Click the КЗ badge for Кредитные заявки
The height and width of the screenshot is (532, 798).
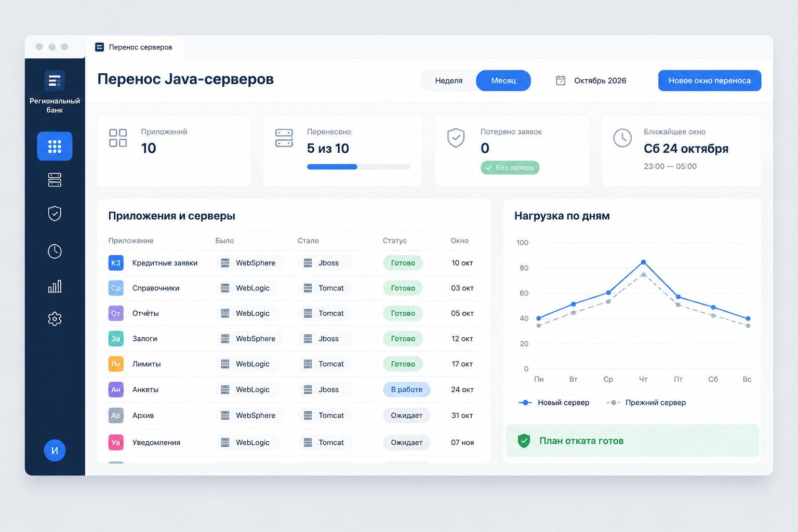pos(116,263)
